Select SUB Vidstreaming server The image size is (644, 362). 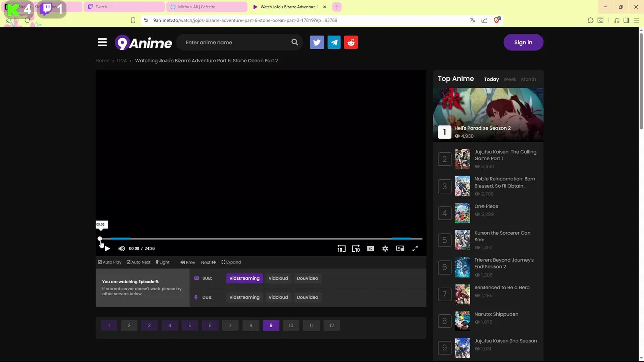pos(245,278)
